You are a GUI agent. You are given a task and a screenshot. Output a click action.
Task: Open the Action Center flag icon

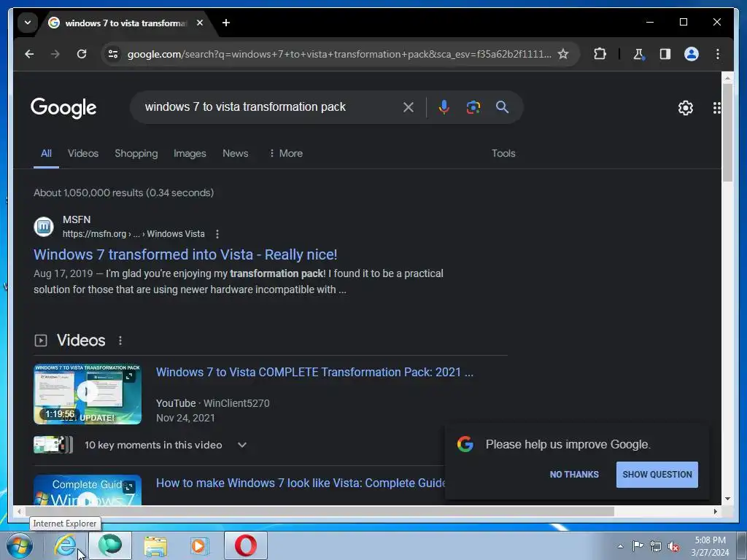click(638, 546)
